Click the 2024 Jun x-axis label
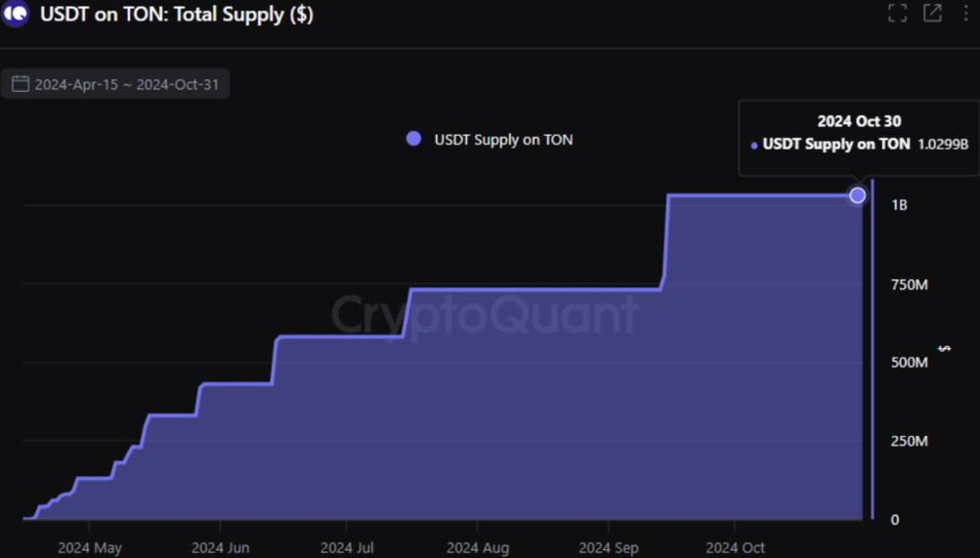This screenshot has height=558, width=980. tap(220, 548)
